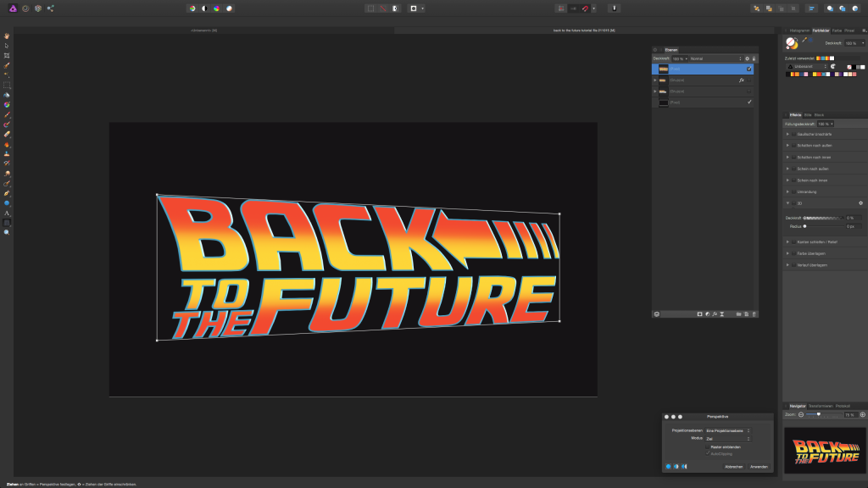Open layer effects fx at panel bottom
Image resolution: width=868 pixels, height=488 pixels.
coord(715,314)
